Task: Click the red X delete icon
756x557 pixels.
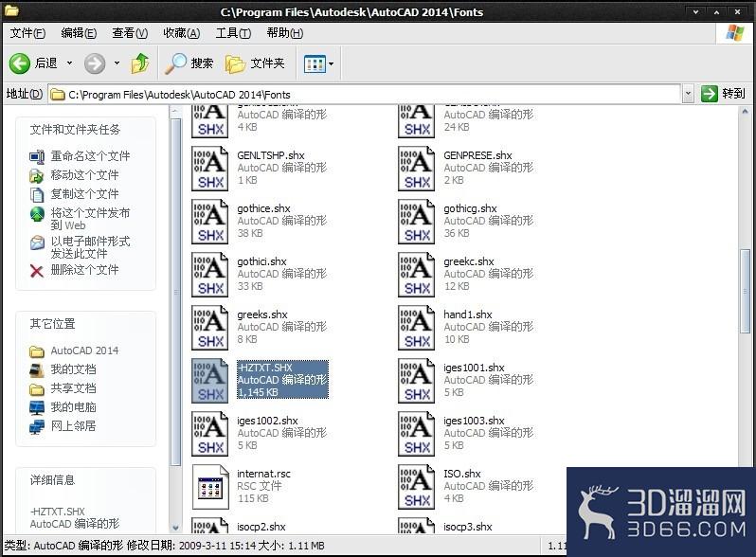Action: pos(37,271)
